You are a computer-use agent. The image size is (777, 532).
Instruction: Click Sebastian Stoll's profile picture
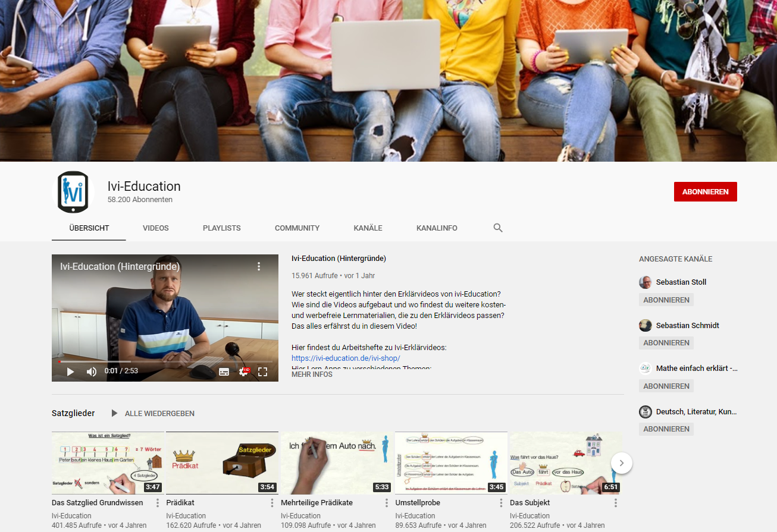pyautogui.click(x=645, y=282)
